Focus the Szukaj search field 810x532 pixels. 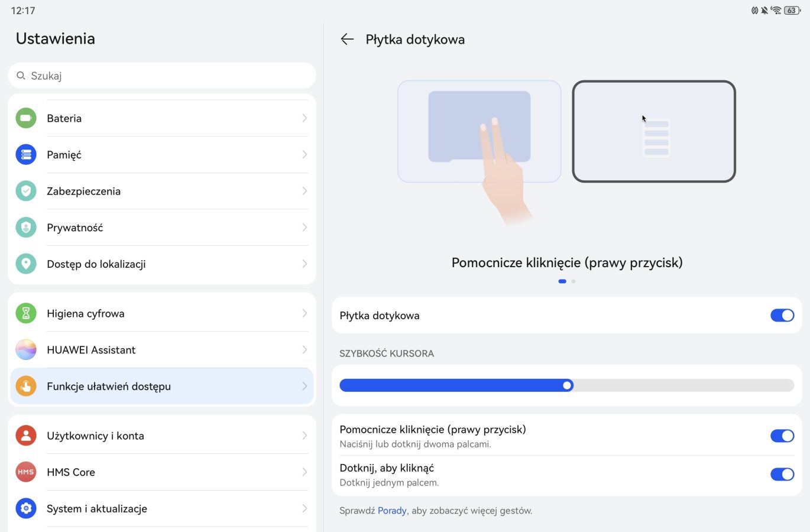[162, 76]
